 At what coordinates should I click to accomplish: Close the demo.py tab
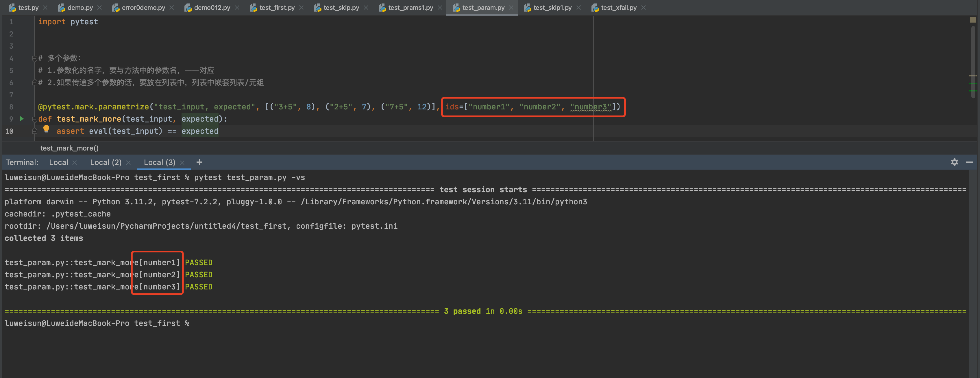pyautogui.click(x=99, y=8)
